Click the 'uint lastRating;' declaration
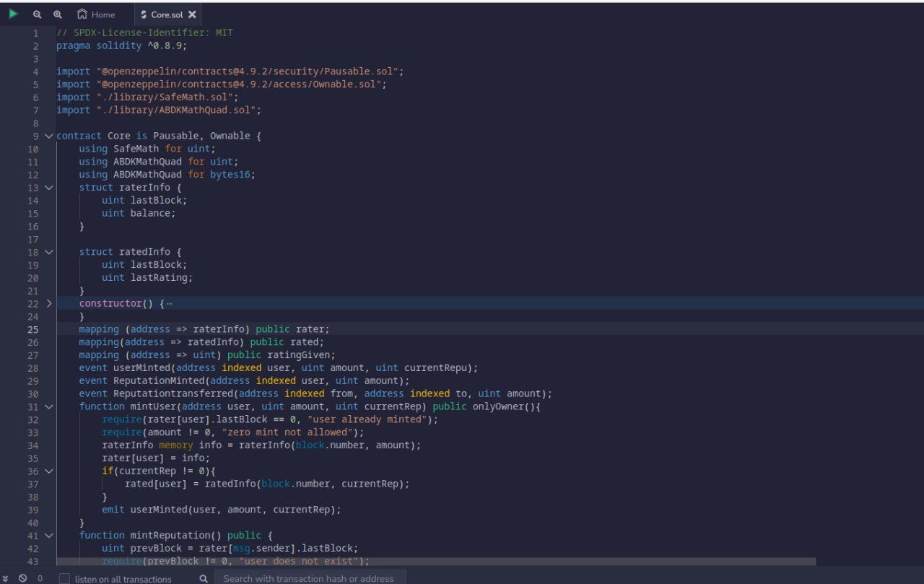 click(147, 278)
